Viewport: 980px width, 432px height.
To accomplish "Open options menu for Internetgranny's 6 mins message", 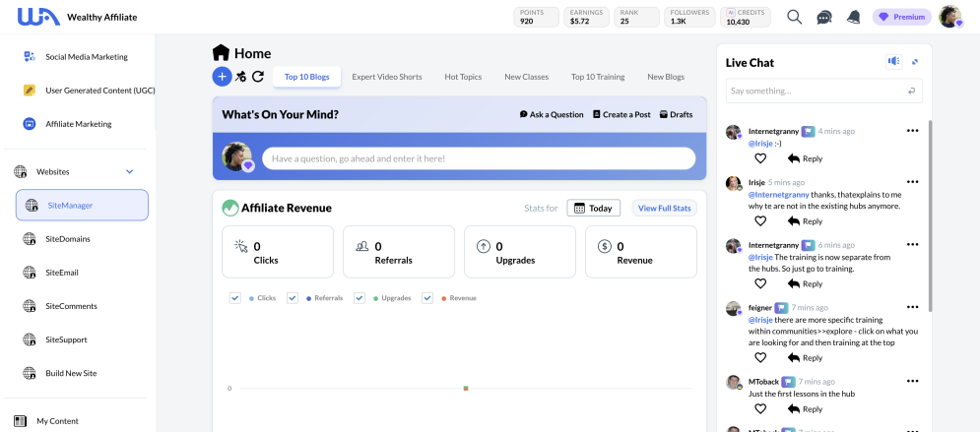I will click(x=912, y=244).
